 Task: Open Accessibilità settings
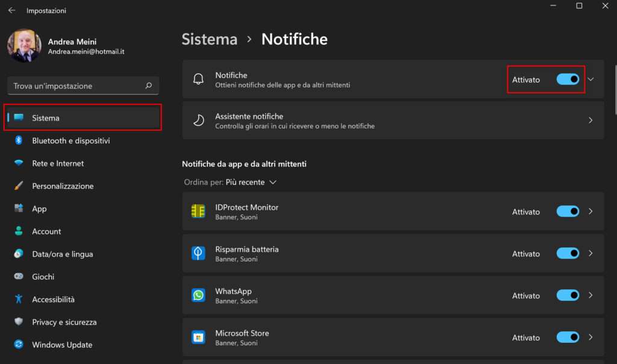(x=83, y=299)
